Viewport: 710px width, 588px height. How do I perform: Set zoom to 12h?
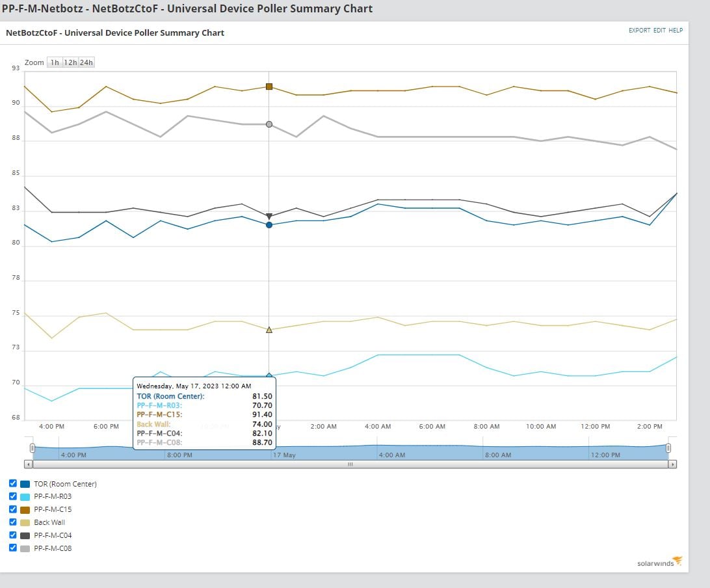coord(70,62)
